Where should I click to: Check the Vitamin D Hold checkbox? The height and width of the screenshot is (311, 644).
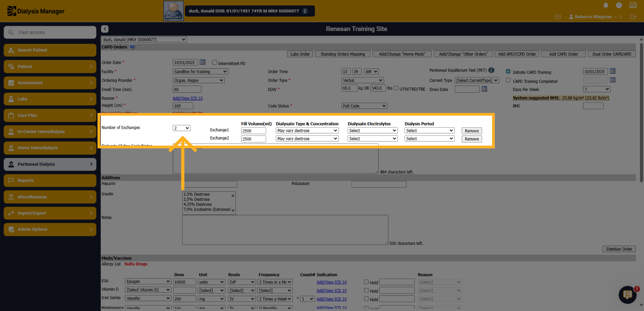pyautogui.click(x=366, y=290)
